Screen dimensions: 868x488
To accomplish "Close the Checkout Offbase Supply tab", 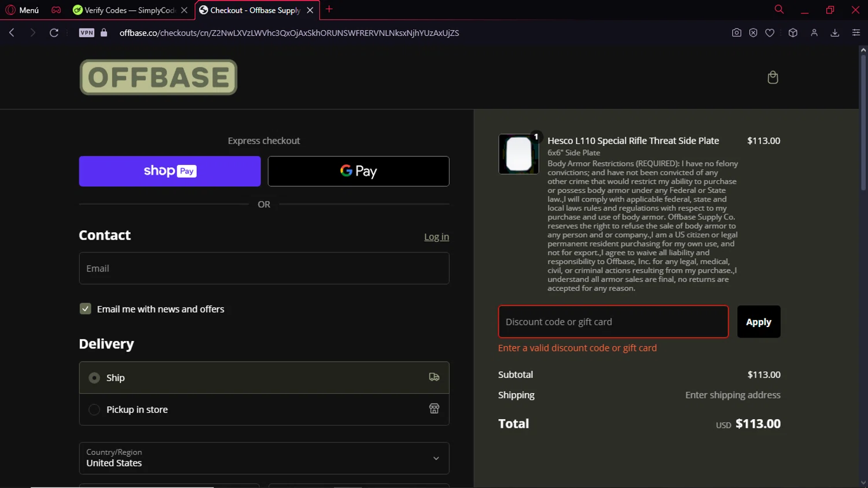I will click(x=310, y=10).
